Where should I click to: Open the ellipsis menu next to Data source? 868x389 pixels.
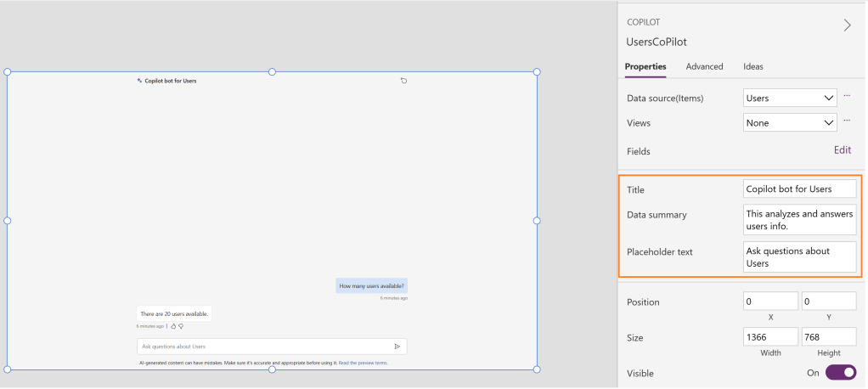(847, 97)
